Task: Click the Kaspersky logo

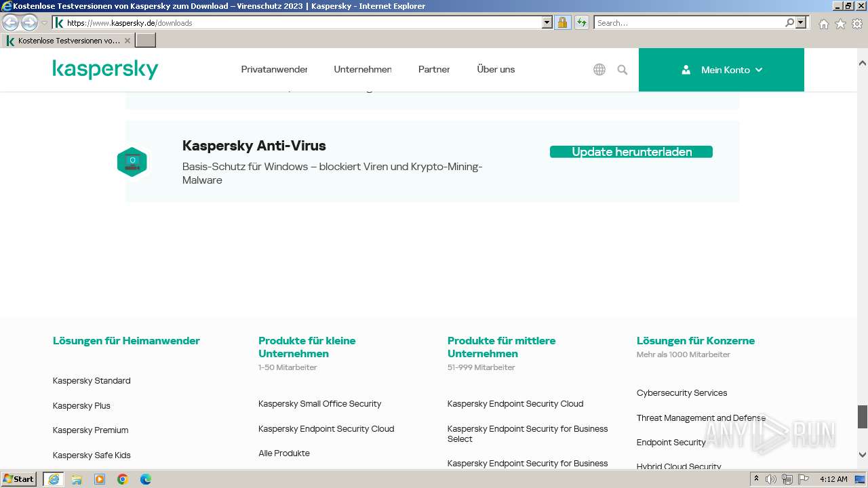Action: (x=105, y=69)
